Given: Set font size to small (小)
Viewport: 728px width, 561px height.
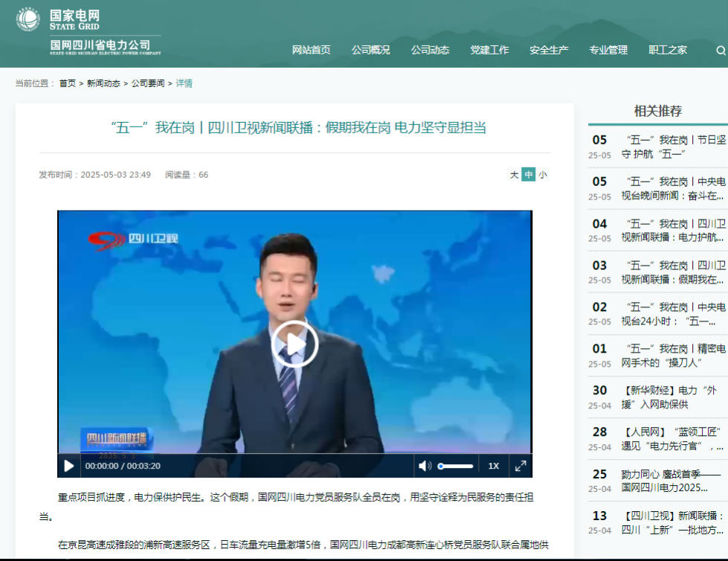Looking at the screenshot, I should (x=543, y=175).
